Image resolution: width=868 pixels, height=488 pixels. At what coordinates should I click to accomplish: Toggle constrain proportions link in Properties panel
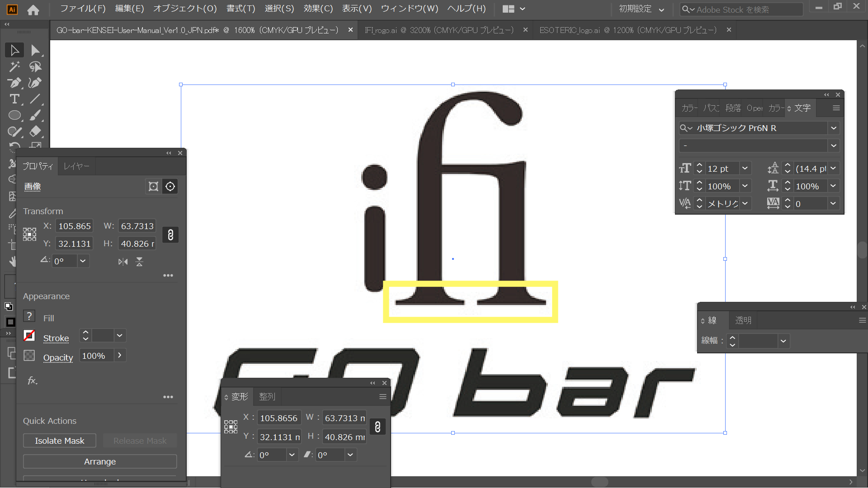pos(170,235)
